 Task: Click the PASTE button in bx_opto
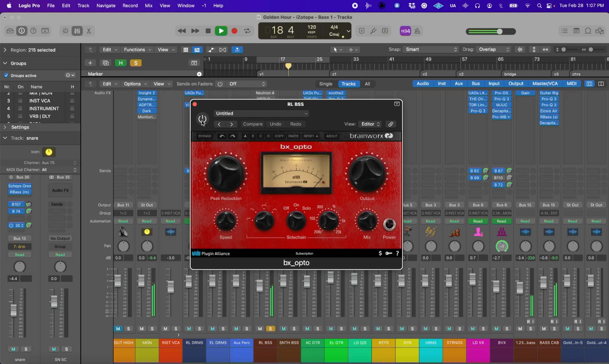(293, 136)
